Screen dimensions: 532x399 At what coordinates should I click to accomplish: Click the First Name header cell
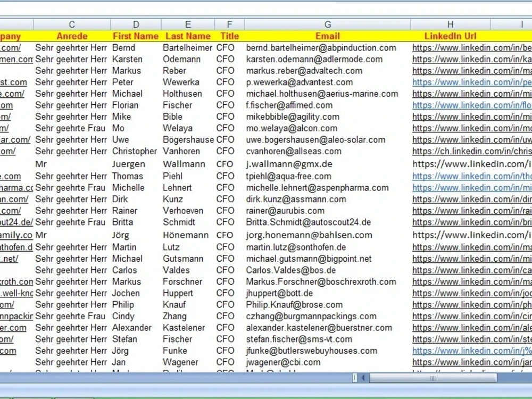coord(136,36)
